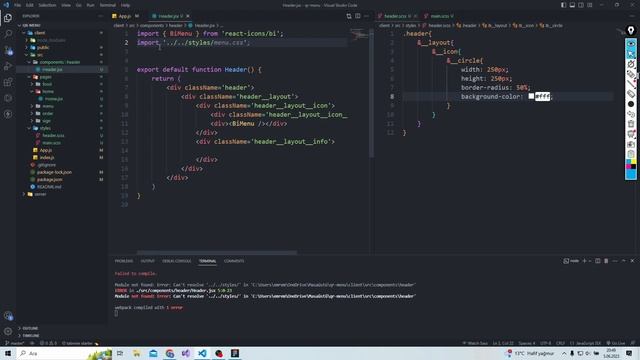Click customize layout icon in title bar
The image size is (640, 360).
click(590, 5)
